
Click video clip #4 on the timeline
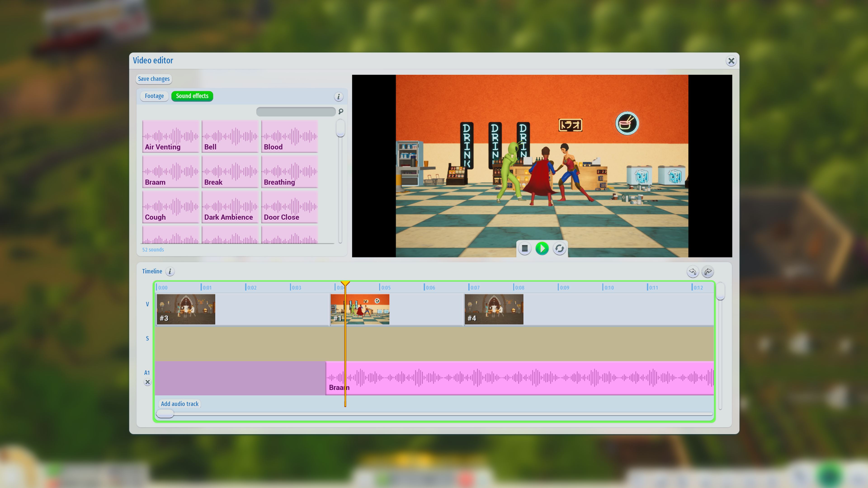(494, 309)
